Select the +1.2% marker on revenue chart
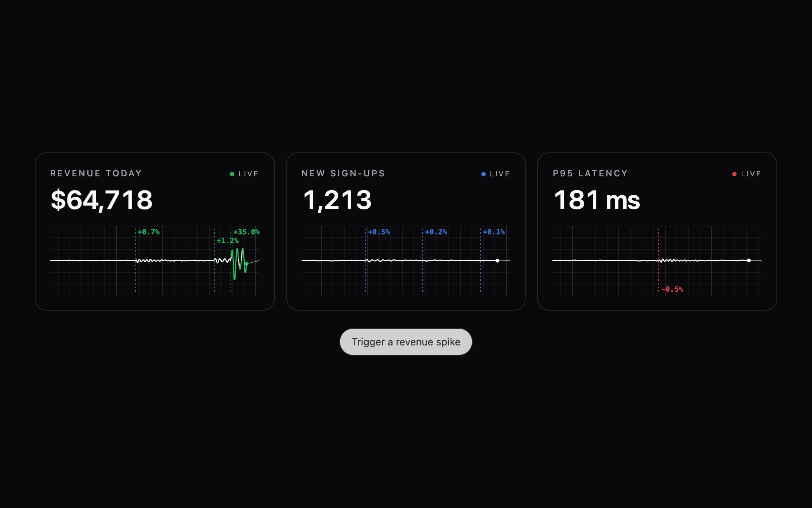 [227, 241]
